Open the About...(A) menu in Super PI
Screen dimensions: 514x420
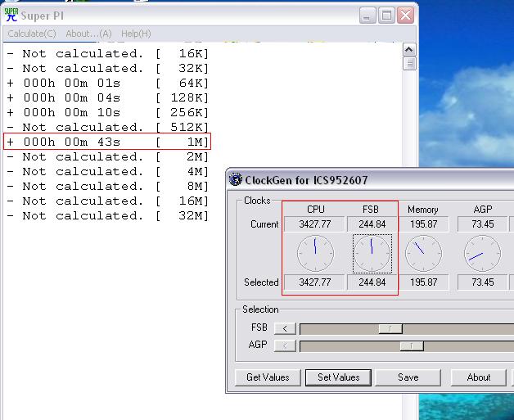(88, 34)
